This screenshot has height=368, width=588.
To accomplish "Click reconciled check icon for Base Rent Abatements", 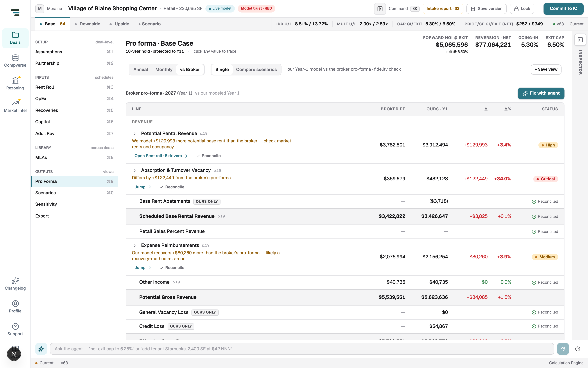I will pos(534,201).
